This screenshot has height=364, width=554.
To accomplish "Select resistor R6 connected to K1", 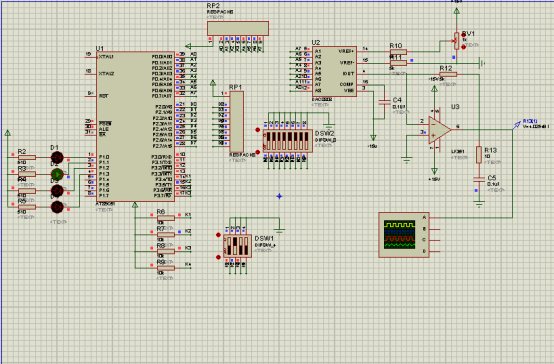I will coord(166,218).
